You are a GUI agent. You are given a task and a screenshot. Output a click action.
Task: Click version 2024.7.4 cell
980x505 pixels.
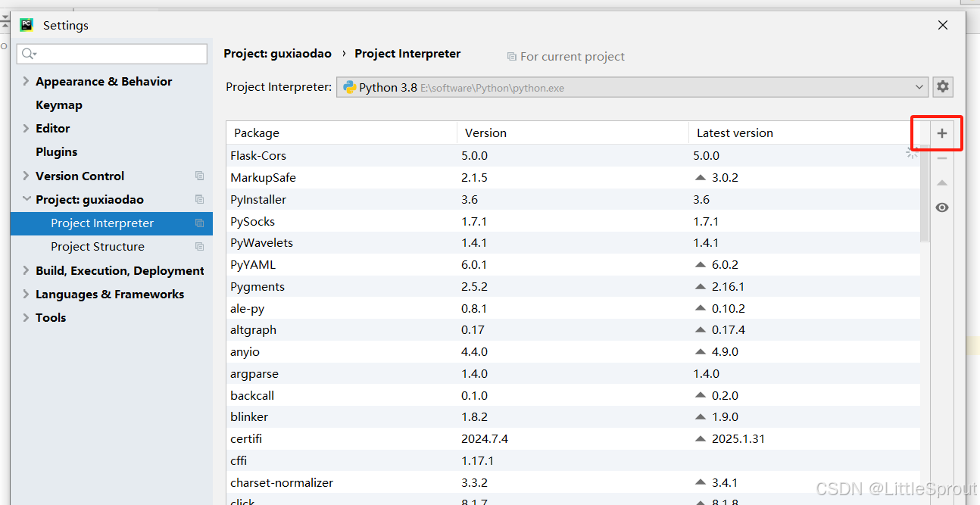[x=485, y=439]
